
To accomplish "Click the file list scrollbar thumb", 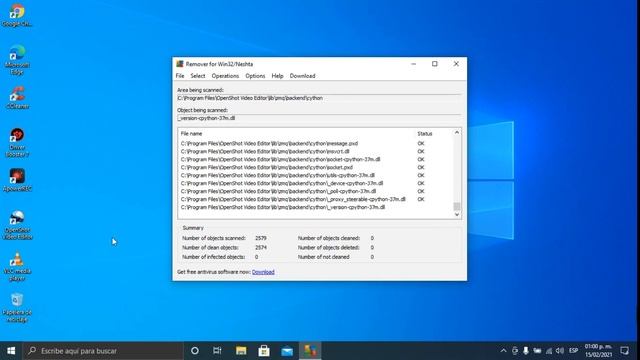I will click(457, 206).
